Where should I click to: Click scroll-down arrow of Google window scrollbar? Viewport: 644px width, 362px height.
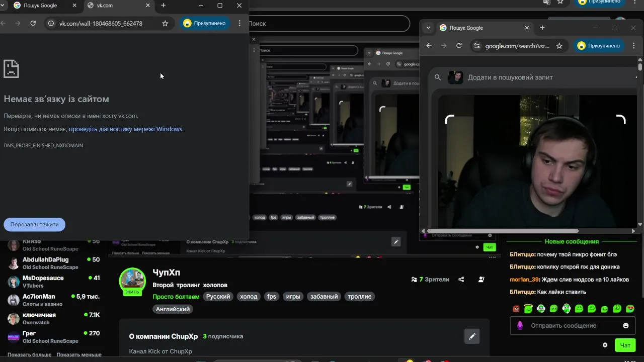[x=640, y=224]
